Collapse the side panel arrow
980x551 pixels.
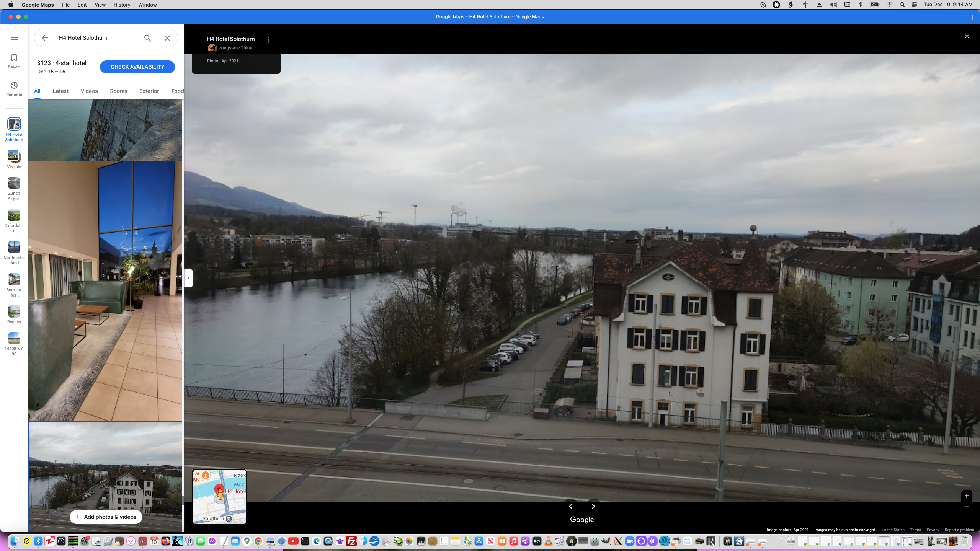point(188,278)
